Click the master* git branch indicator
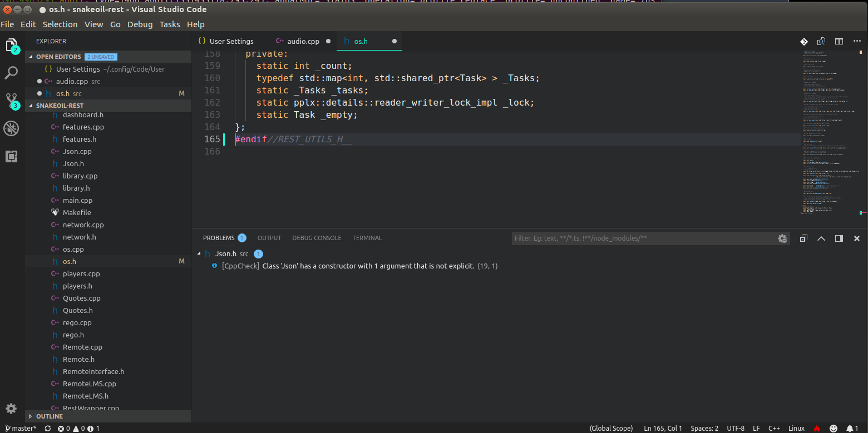This screenshot has height=433, width=868. tap(21, 429)
